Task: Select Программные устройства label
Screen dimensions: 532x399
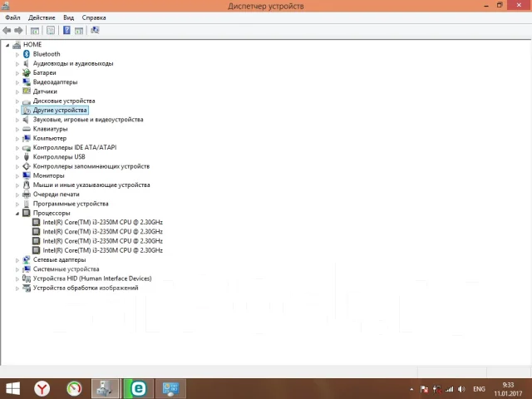Action: 71,204
